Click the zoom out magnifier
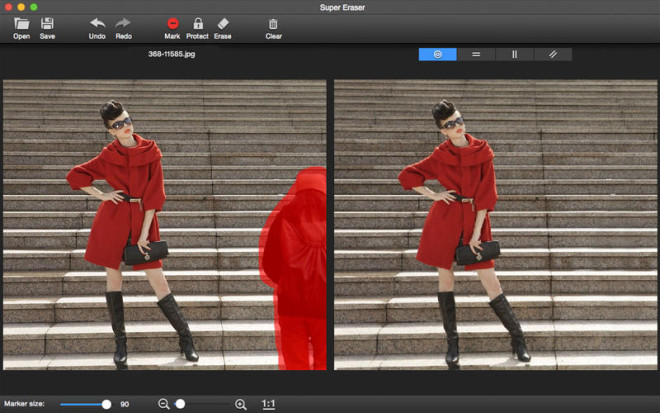 click(x=164, y=404)
